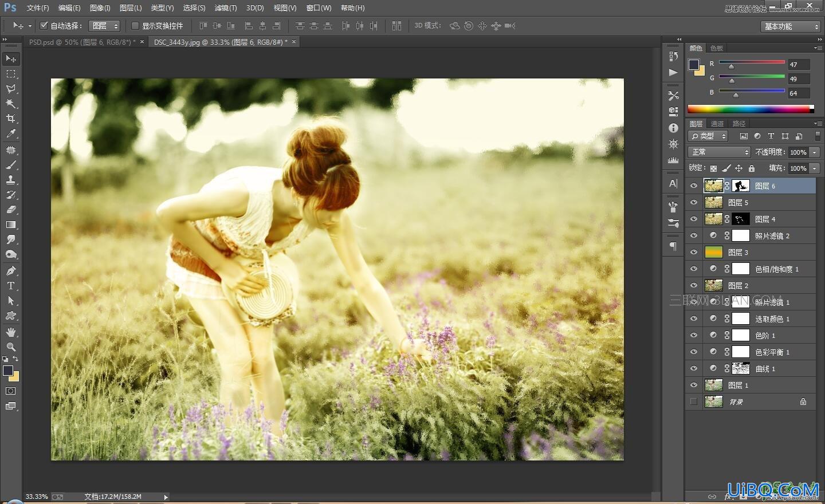
Task: Select the Pen tool
Action: (x=11, y=271)
